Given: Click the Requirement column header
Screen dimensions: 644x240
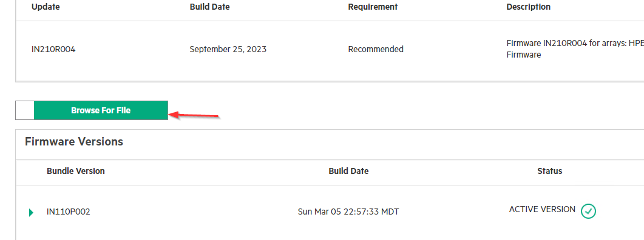Looking at the screenshot, I should click(x=373, y=7).
